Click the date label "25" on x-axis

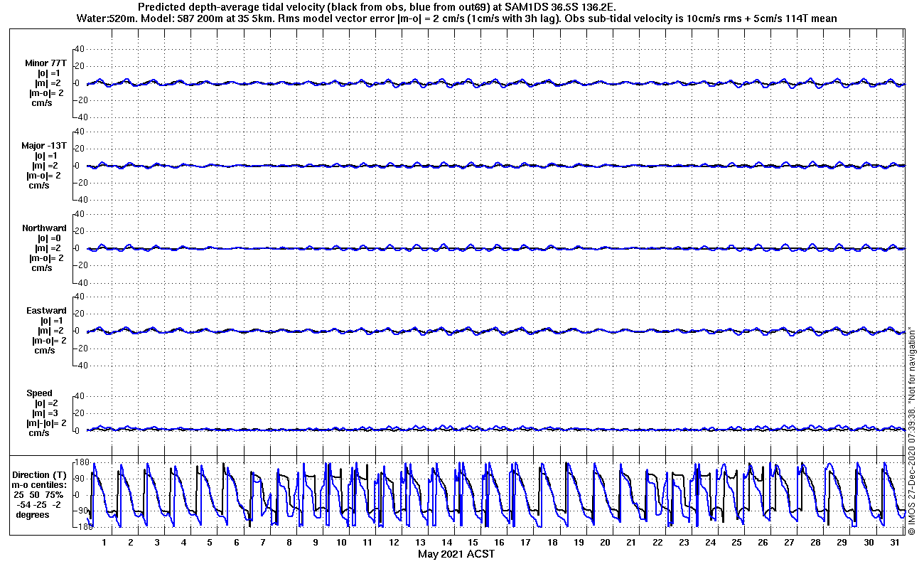coord(736,543)
